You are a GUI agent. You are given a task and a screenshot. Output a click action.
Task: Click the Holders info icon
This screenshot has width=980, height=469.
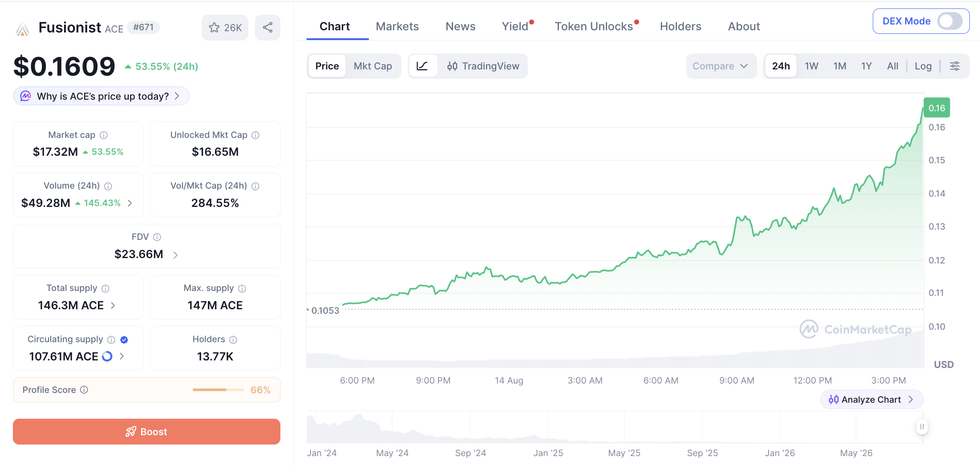[x=233, y=340]
